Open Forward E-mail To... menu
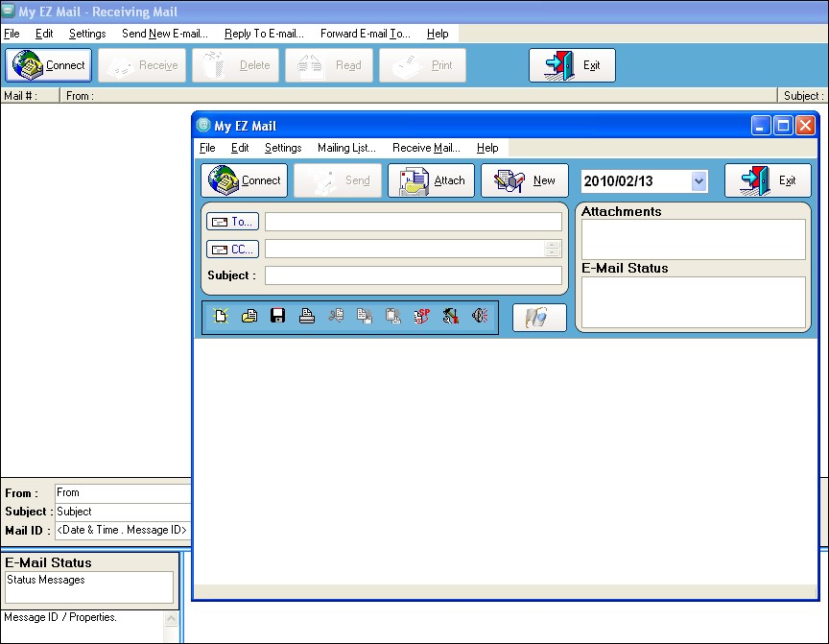Image resolution: width=829 pixels, height=644 pixels. tap(365, 34)
